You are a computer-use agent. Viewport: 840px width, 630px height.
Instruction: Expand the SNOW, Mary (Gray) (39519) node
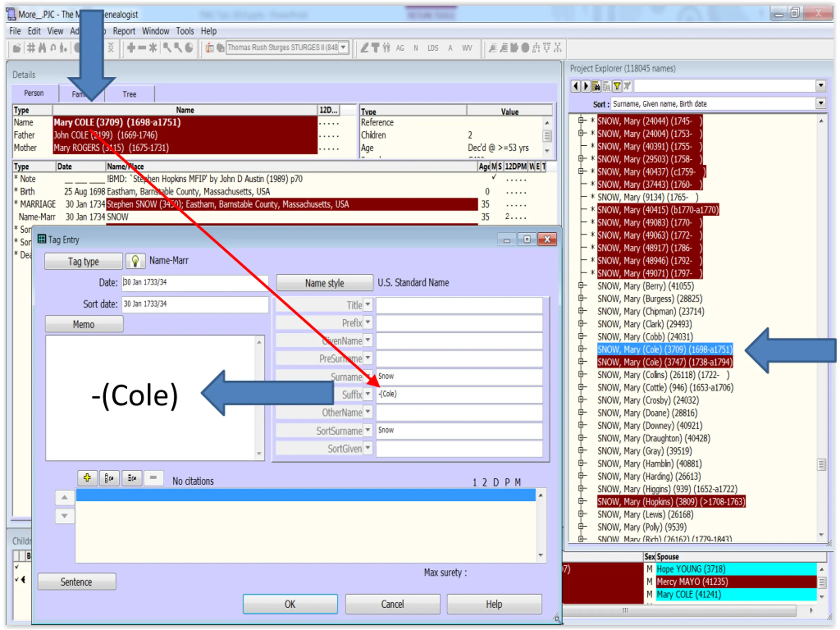click(581, 451)
